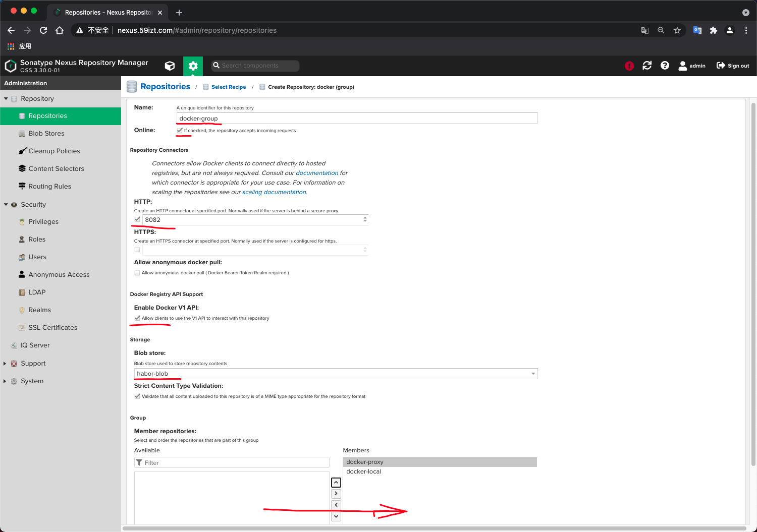Click the scaling documentation link
The width and height of the screenshot is (757, 532).
[x=274, y=192]
